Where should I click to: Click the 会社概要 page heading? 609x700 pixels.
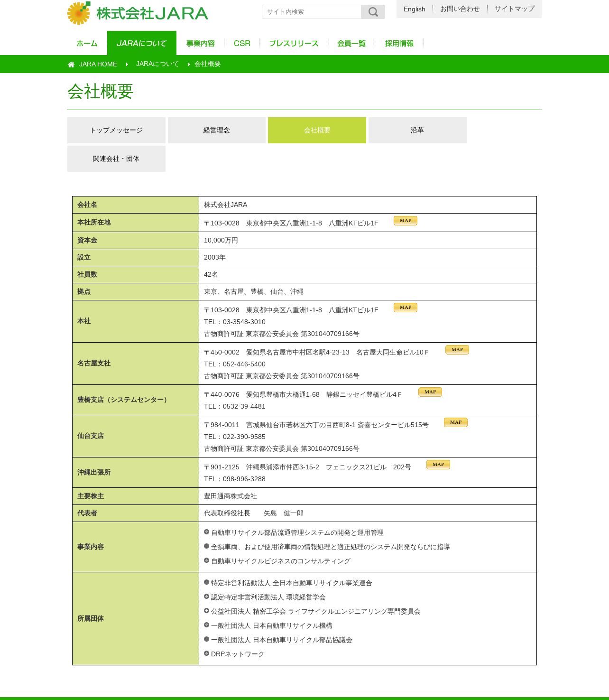[101, 91]
